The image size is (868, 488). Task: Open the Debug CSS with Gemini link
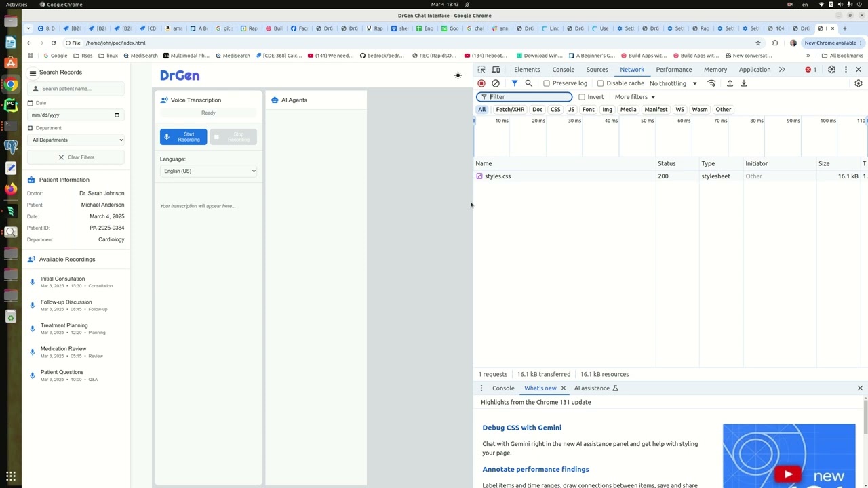[522, 428]
